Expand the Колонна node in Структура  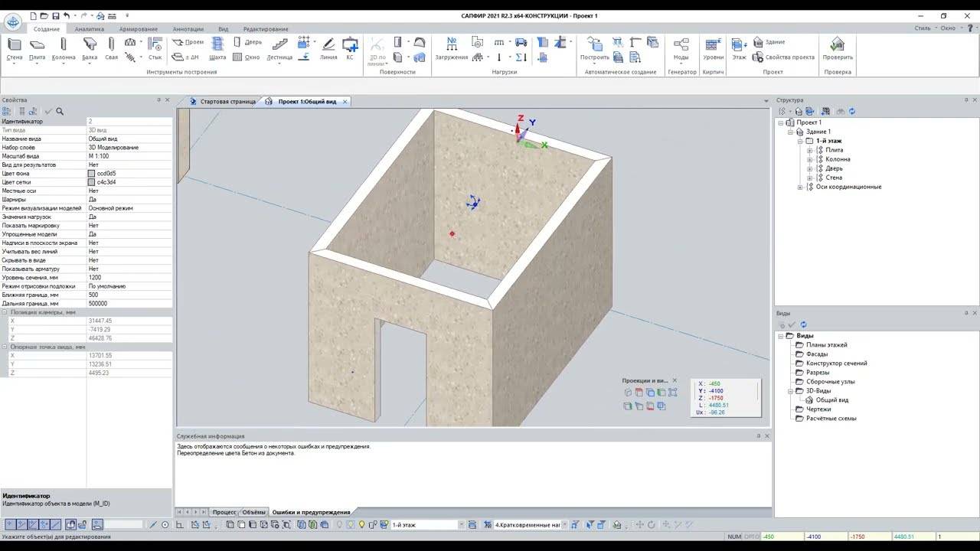(809, 159)
